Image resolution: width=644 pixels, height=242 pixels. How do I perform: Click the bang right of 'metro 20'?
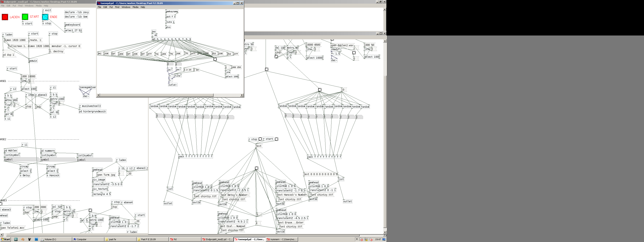pos(90,210)
